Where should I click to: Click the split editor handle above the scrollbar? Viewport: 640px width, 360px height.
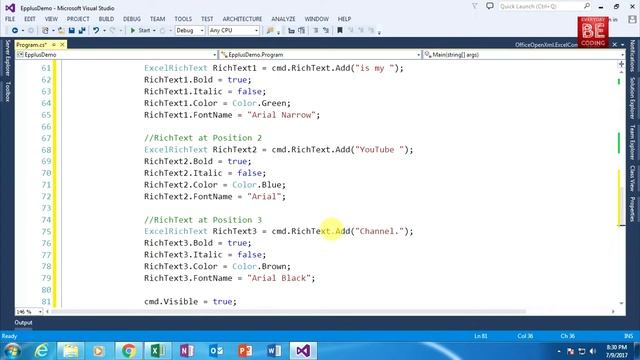coord(621,64)
